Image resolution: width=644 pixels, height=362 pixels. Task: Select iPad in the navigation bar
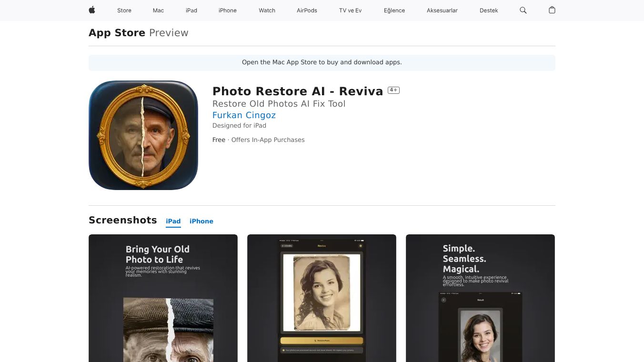(x=191, y=10)
